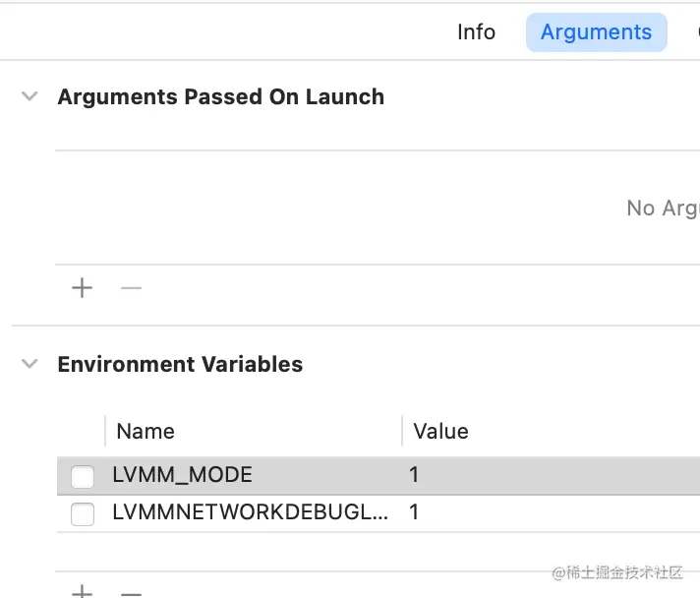Select the LVMMNETWORKDEBUGL variable name cell
Image resolution: width=700 pixels, height=598 pixels.
click(250, 511)
